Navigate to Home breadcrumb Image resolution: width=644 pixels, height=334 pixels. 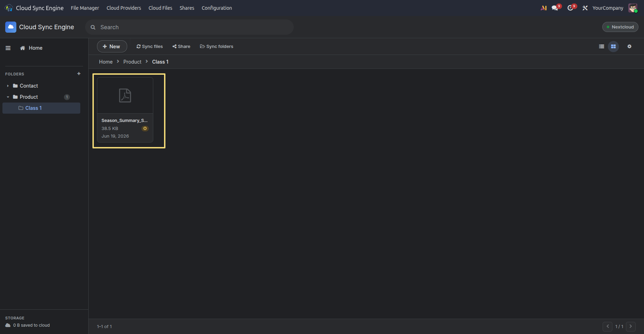coord(106,62)
